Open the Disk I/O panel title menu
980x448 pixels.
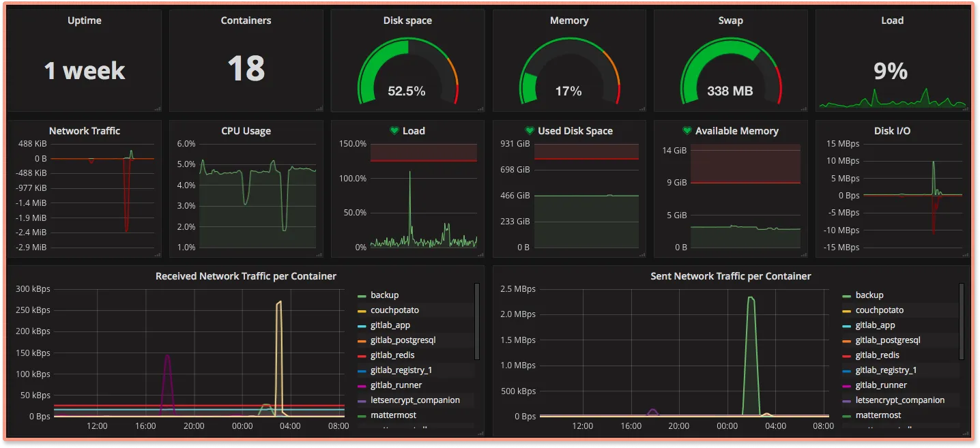pyautogui.click(x=892, y=130)
